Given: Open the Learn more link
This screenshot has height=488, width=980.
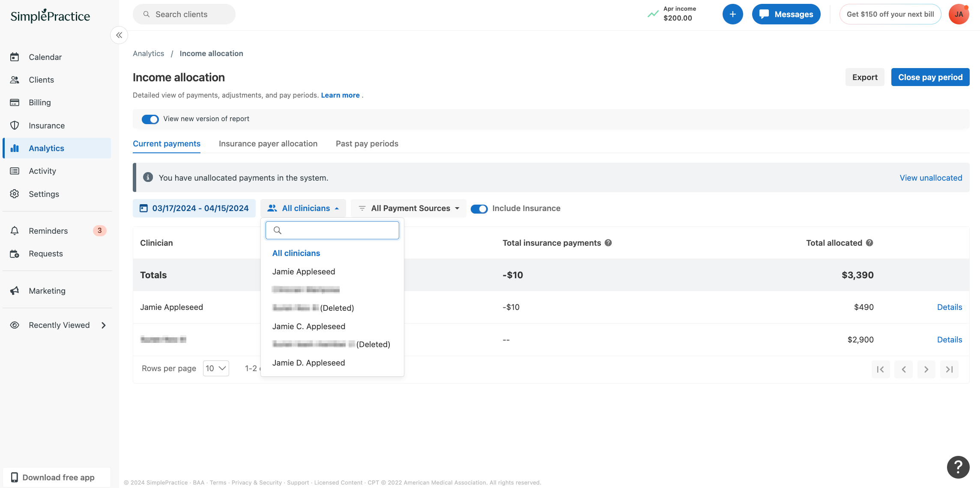Looking at the screenshot, I should click(x=340, y=95).
